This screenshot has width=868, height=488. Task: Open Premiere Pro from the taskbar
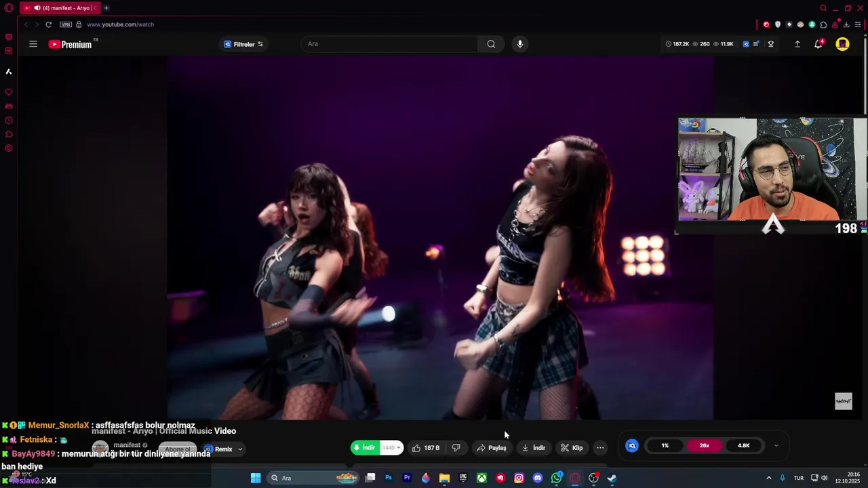pos(407,478)
